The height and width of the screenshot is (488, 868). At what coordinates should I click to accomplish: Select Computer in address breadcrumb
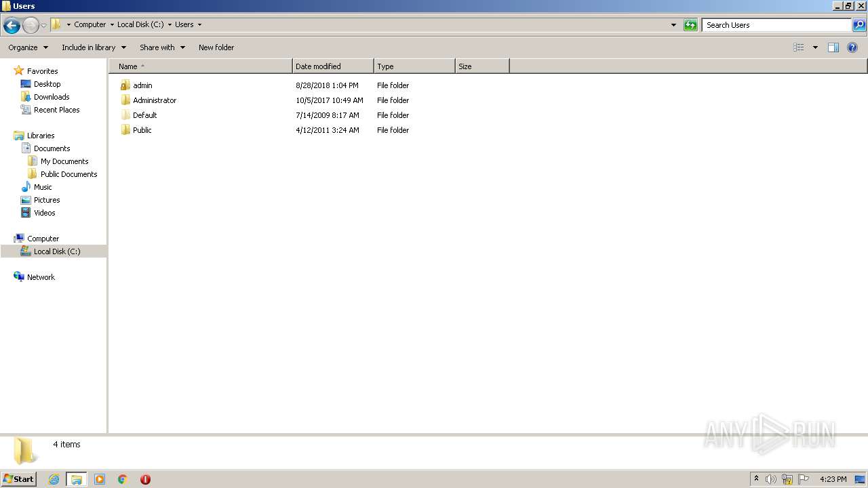point(90,24)
